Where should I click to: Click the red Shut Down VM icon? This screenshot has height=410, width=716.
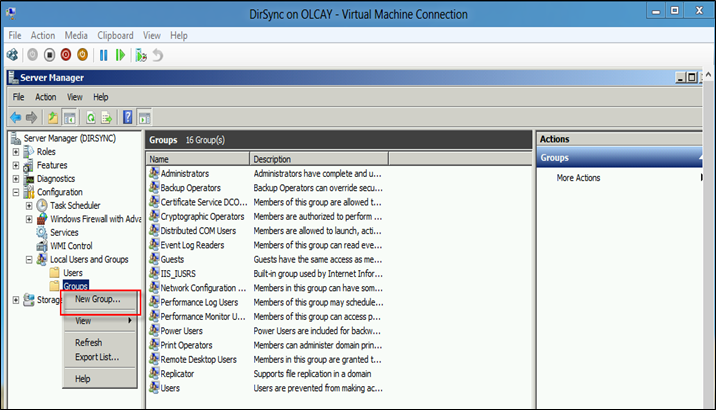(66, 55)
